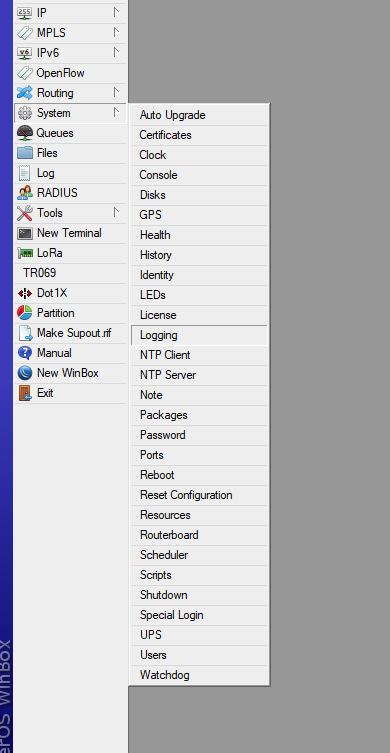Open Console from System submenu

199,175
